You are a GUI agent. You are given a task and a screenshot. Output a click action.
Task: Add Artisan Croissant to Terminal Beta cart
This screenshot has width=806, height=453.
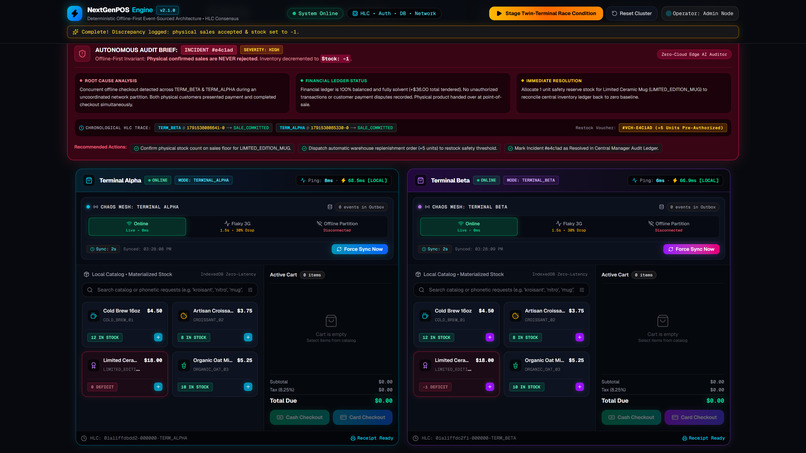(579, 337)
